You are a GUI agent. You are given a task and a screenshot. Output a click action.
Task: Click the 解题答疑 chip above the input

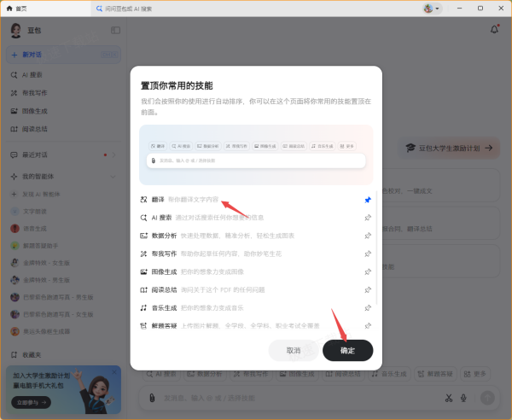[x=435, y=374]
